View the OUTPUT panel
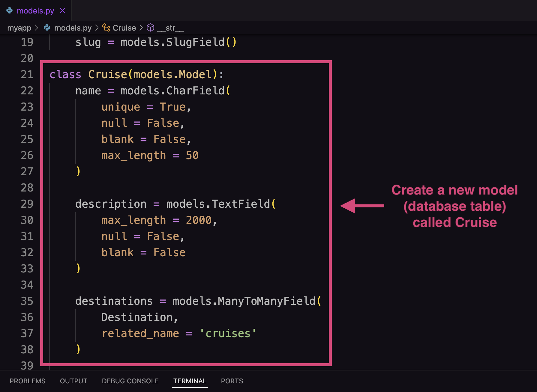The height and width of the screenshot is (392, 537). [x=73, y=381]
